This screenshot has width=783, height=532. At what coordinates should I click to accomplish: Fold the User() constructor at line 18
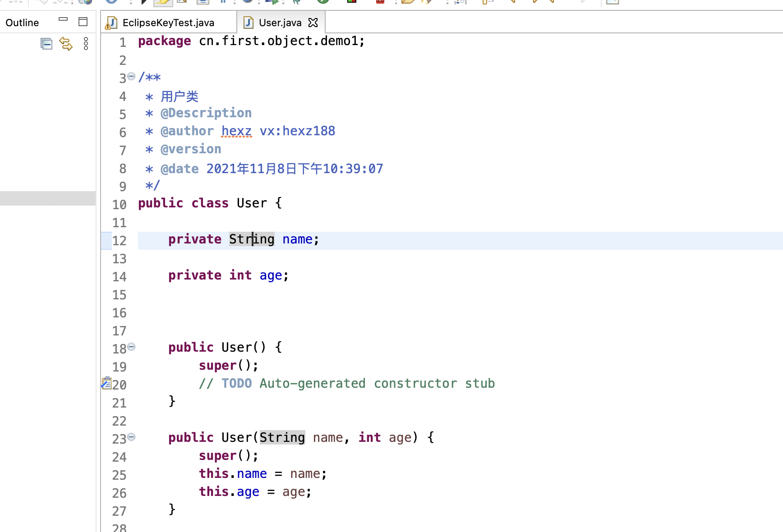tap(131, 347)
